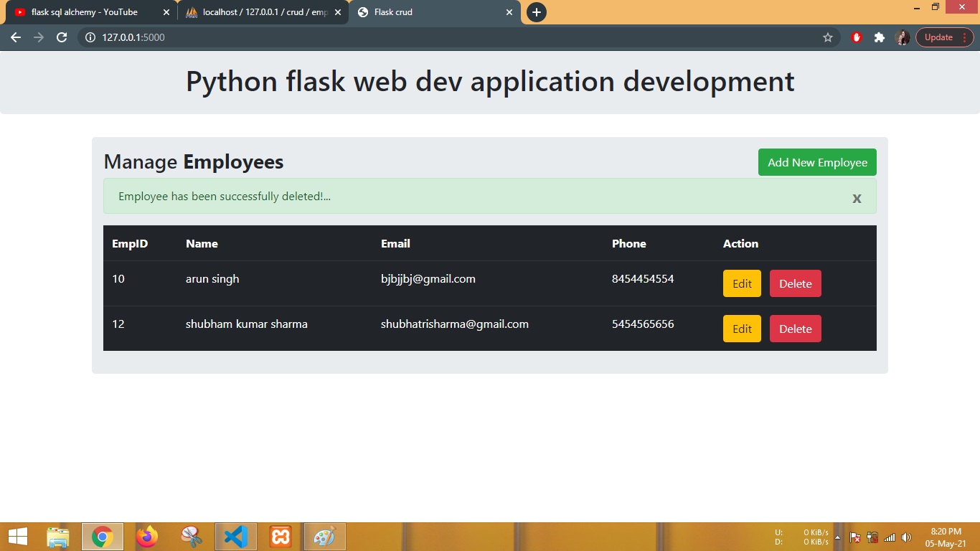The height and width of the screenshot is (551, 980).
Task: Open the new tab plus button
Action: coord(536,12)
